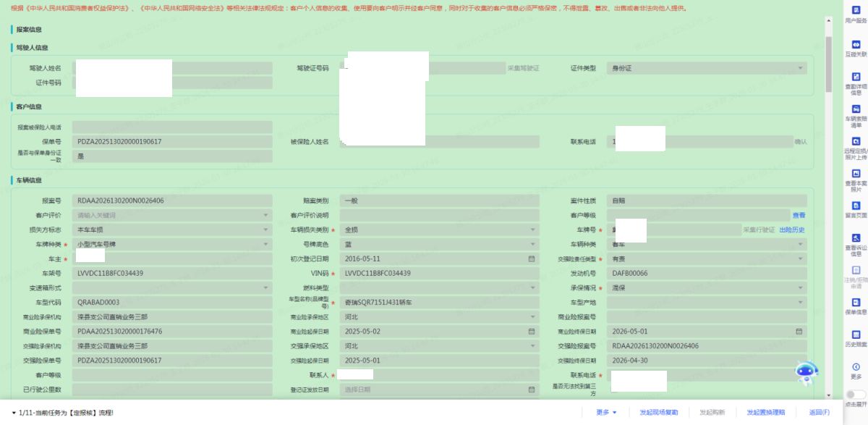Open the calendar picker for 初次登记日期
The image size is (868, 425).
[x=531, y=258]
